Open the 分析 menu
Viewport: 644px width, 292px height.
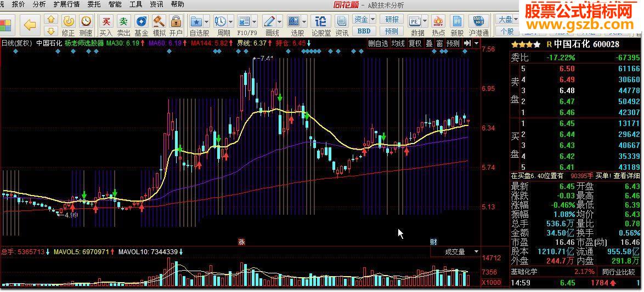[39, 4]
